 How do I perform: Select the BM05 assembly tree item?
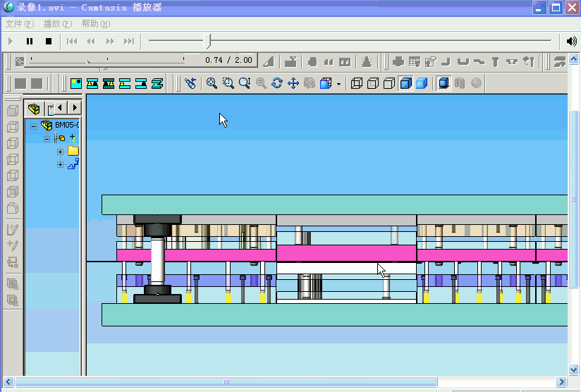click(x=60, y=125)
